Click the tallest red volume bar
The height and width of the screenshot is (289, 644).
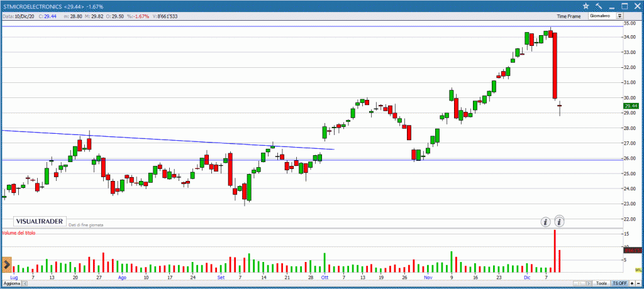[555, 251]
